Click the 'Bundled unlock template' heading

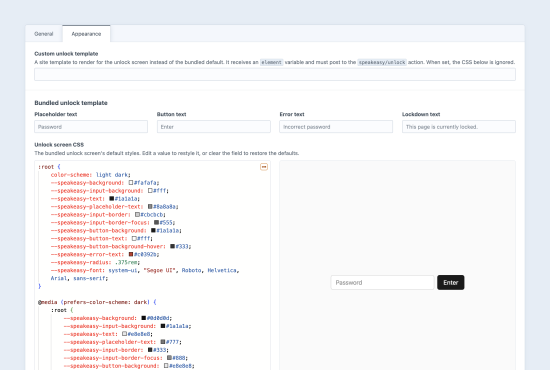coord(71,103)
